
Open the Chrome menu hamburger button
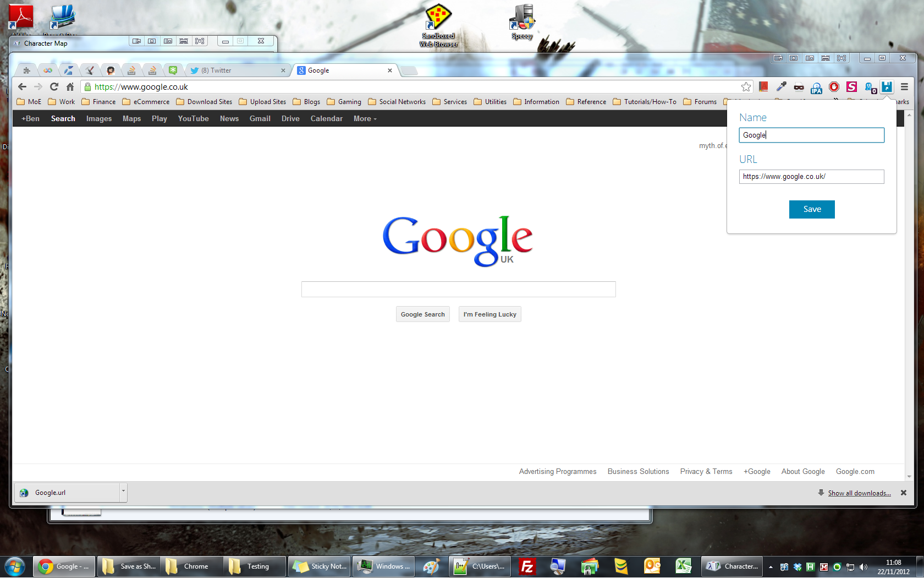[904, 86]
